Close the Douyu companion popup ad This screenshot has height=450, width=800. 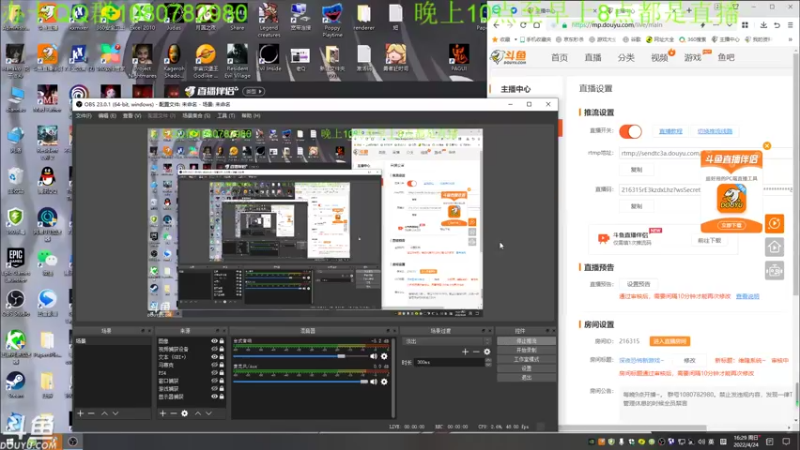767,146
